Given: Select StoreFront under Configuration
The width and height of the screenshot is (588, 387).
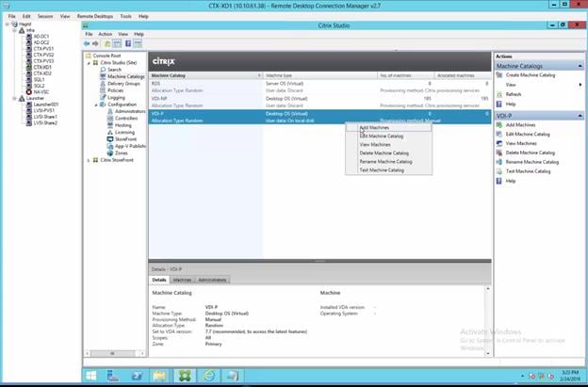Looking at the screenshot, I should pos(125,139).
